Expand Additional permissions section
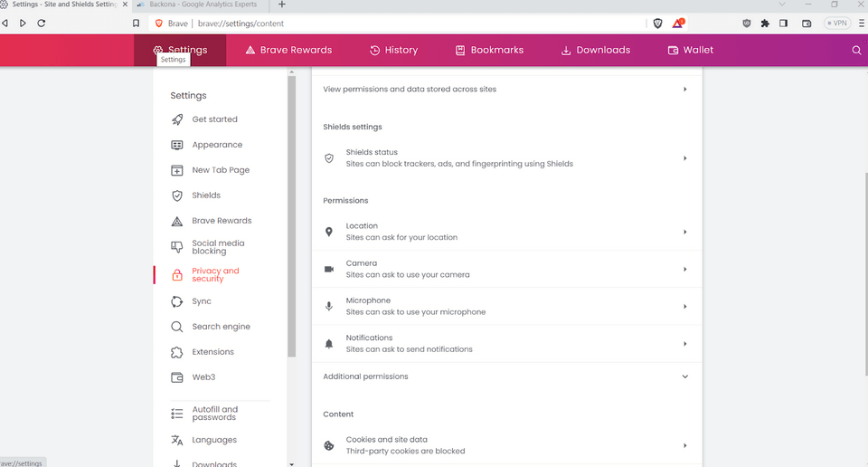The width and height of the screenshot is (868, 467). coord(684,376)
